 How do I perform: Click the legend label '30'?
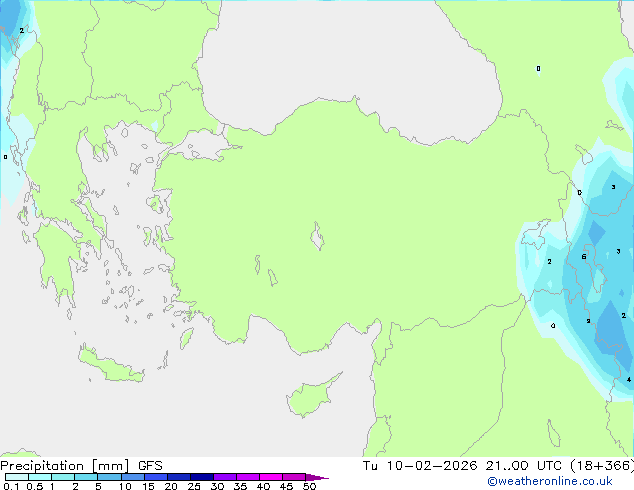click(217, 486)
